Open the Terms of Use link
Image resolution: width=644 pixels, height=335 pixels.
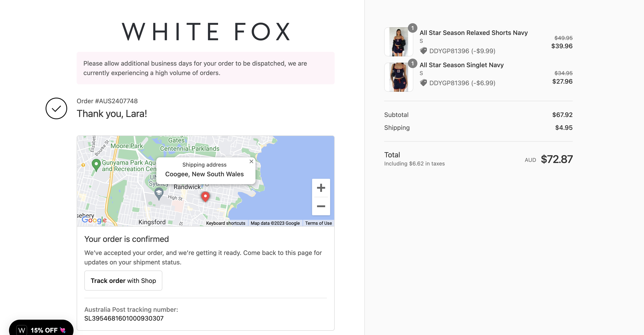coord(318,223)
